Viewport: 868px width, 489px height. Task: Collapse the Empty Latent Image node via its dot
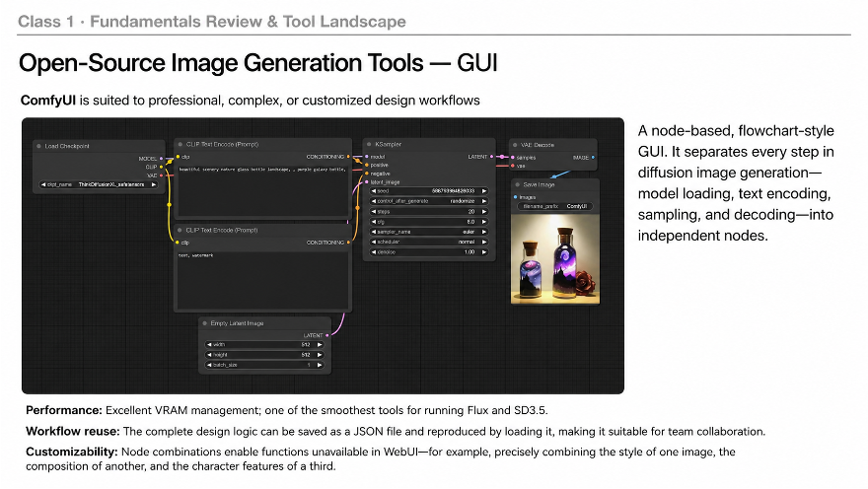pyautogui.click(x=205, y=323)
